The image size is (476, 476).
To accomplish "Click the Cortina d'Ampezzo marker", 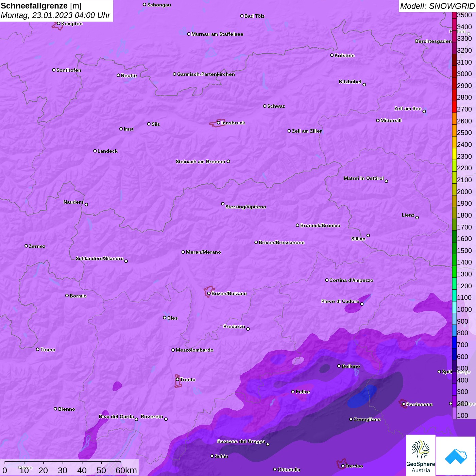I will pos(327,280).
